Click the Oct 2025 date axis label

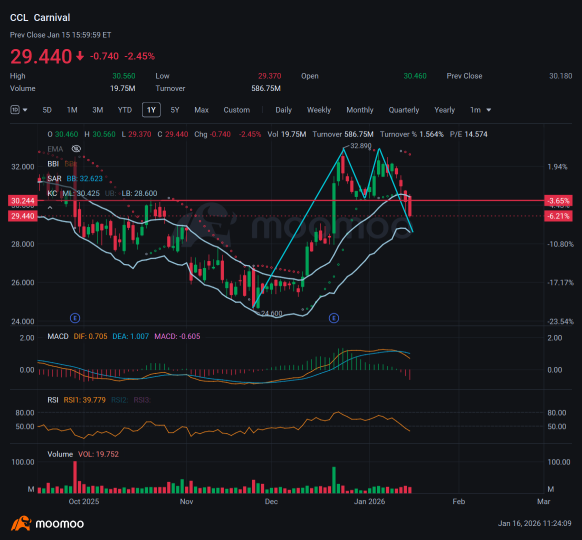84,501
